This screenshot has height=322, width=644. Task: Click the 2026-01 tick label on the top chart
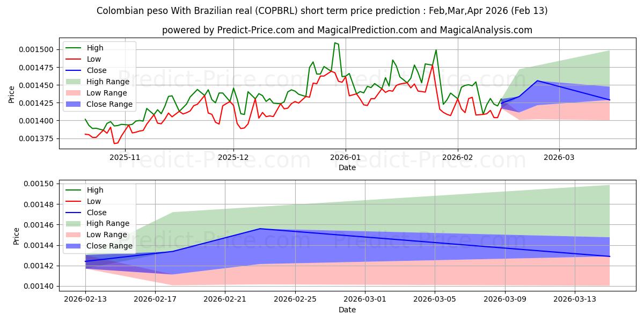point(346,157)
